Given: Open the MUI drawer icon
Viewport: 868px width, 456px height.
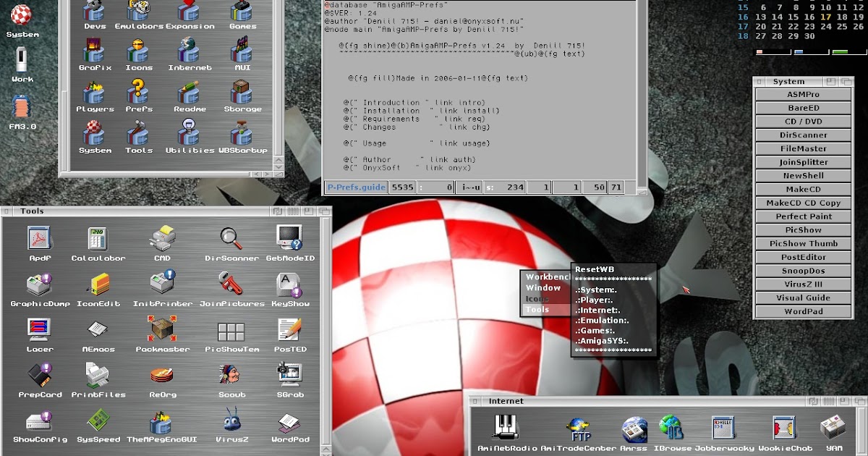Looking at the screenshot, I should (x=242, y=52).
